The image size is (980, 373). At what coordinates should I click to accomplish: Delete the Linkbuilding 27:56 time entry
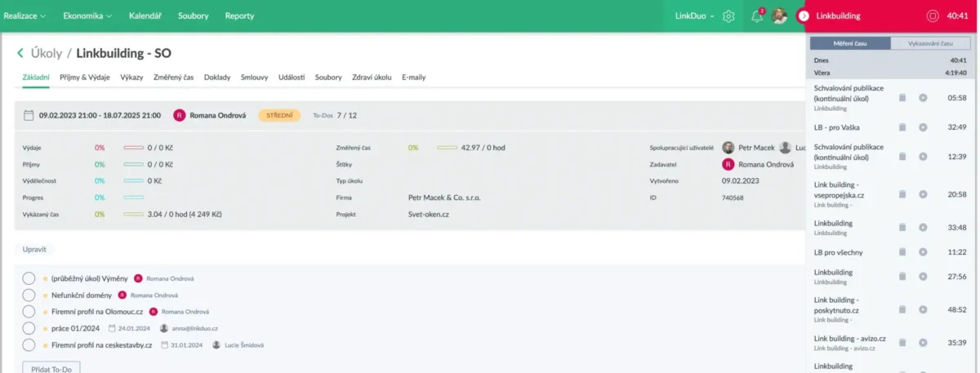coord(902,276)
